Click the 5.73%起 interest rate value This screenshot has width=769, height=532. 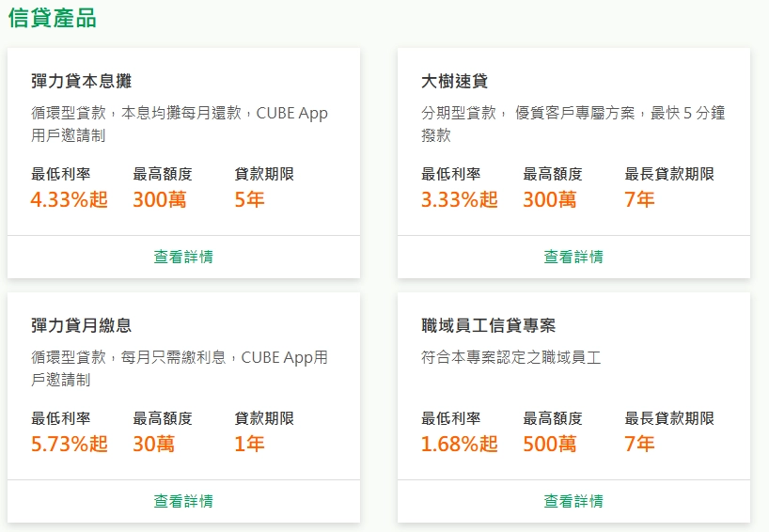point(70,444)
